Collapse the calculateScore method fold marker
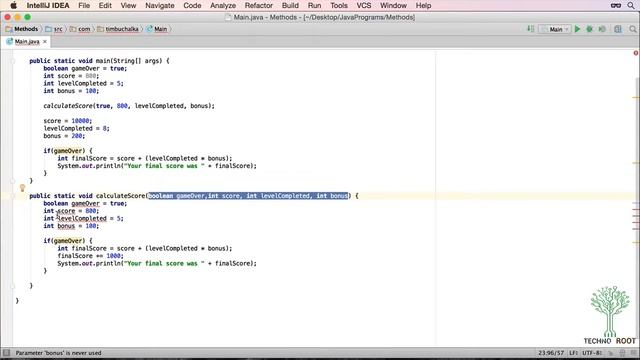The image size is (640, 360). coord(13,196)
